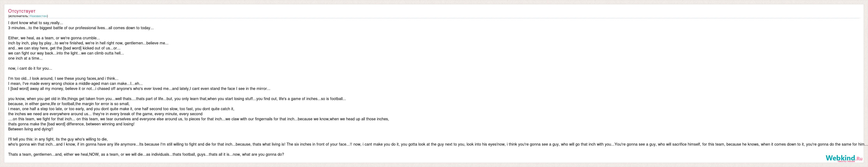Click the line starting 'you know, when you get old'
868x167 pixels.
pos(177,99)
